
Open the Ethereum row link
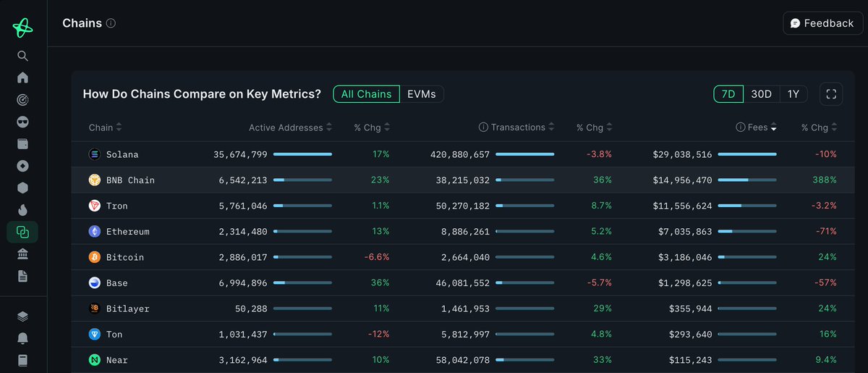[127, 232]
